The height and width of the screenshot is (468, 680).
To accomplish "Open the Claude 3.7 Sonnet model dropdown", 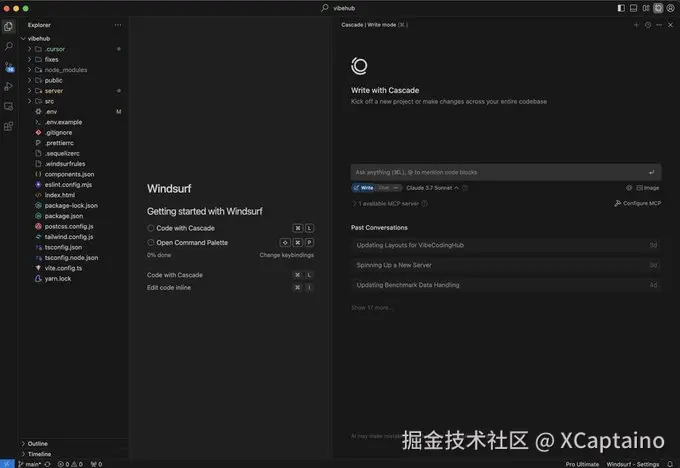I will click(x=432, y=188).
